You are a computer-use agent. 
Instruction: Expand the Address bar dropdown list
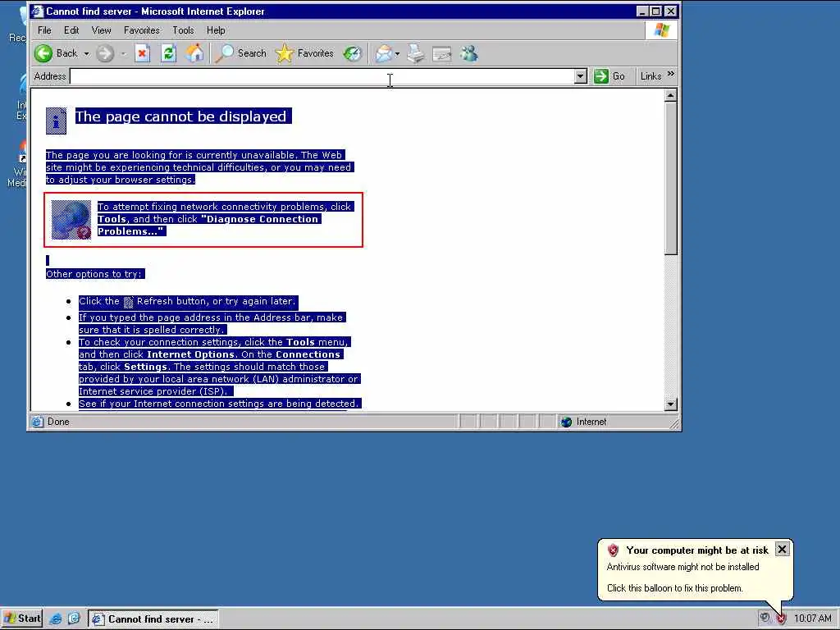580,76
